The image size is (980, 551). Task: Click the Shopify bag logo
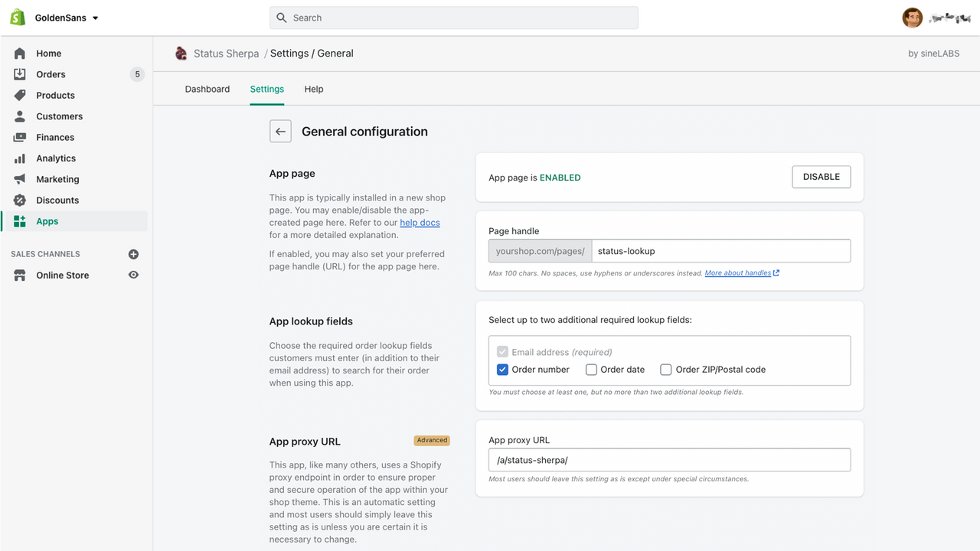click(x=18, y=18)
